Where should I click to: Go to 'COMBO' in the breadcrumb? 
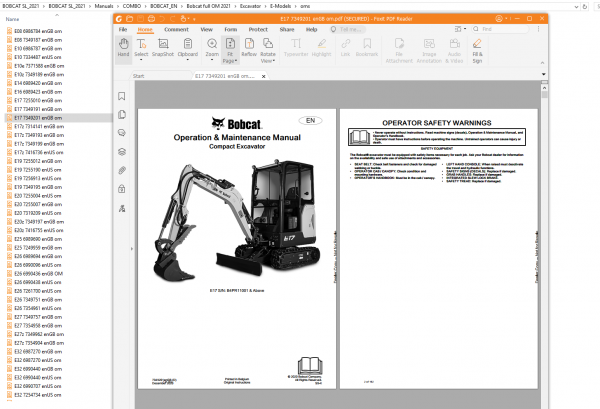click(132, 6)
